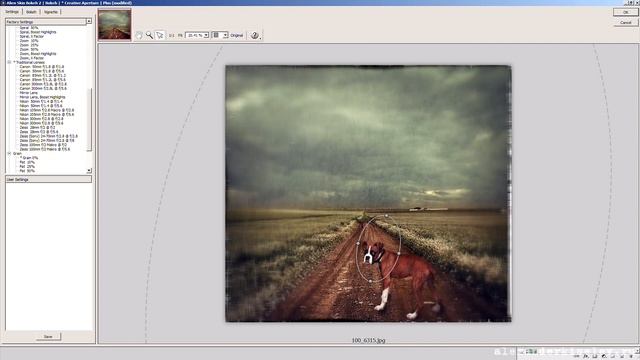Select Flat 25% grain preset

[27, 167]
